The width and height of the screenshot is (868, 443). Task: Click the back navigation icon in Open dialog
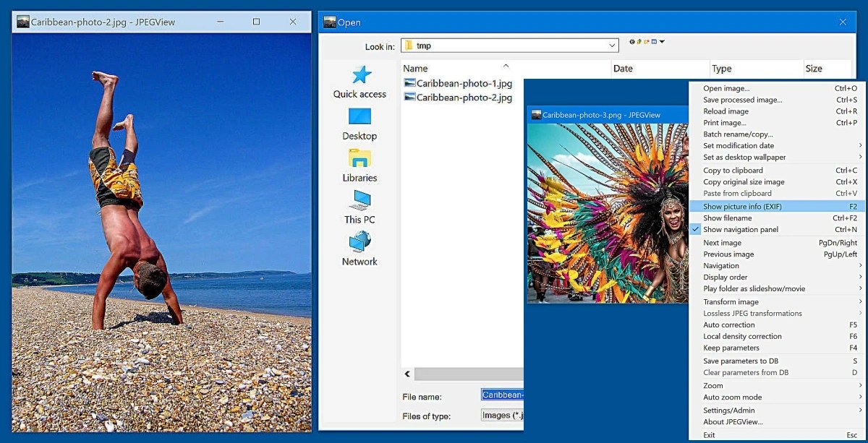(x=632, y=43)
